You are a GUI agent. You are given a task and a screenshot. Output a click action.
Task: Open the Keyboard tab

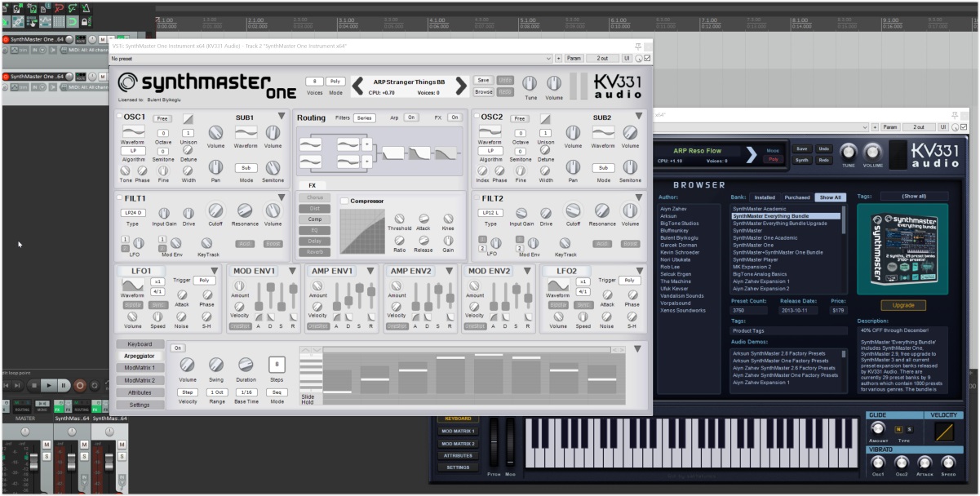click(x=139, y=344)
